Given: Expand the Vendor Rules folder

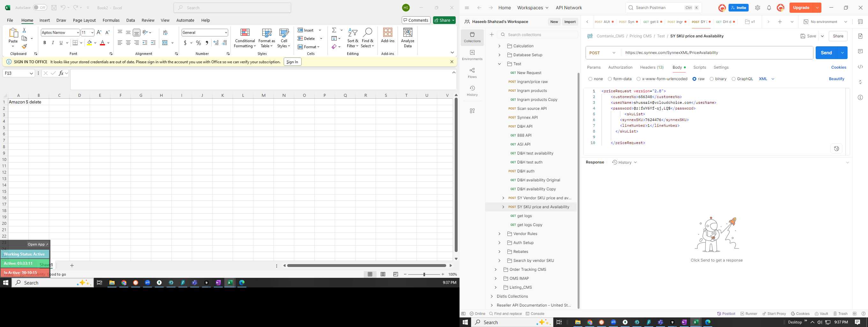Looking at the screenshot, I should (x=499, y=234).
